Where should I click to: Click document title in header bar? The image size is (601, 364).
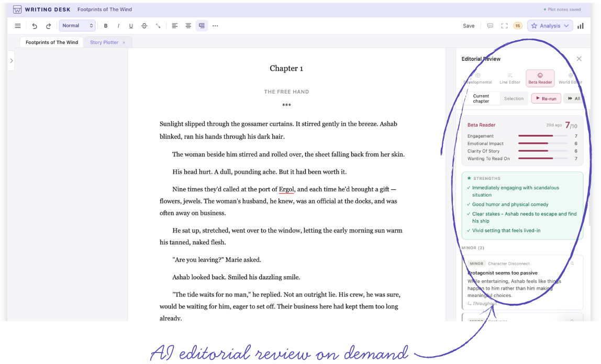(105, 9)
